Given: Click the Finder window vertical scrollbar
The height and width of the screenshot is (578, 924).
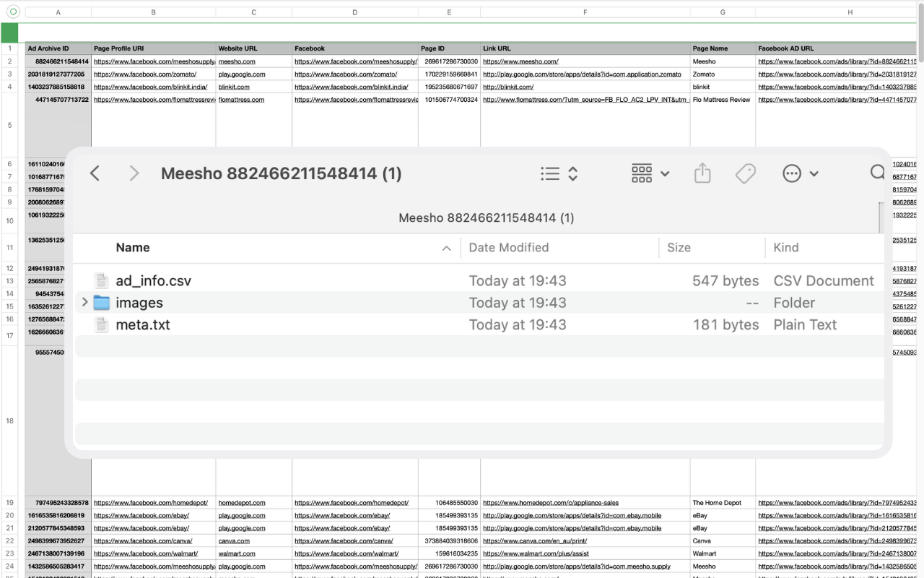Looking at the screenshot, I should click(881, 217).
